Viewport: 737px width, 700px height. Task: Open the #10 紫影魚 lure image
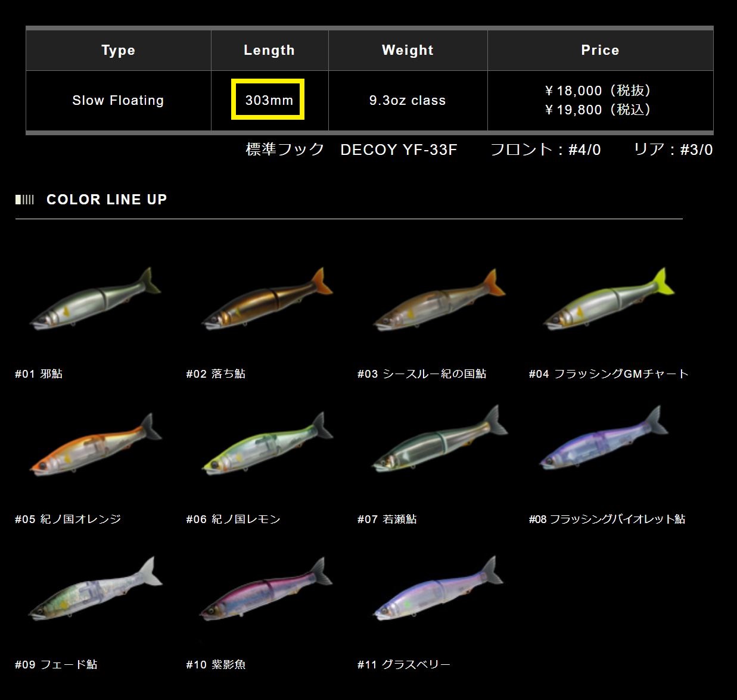266,591
